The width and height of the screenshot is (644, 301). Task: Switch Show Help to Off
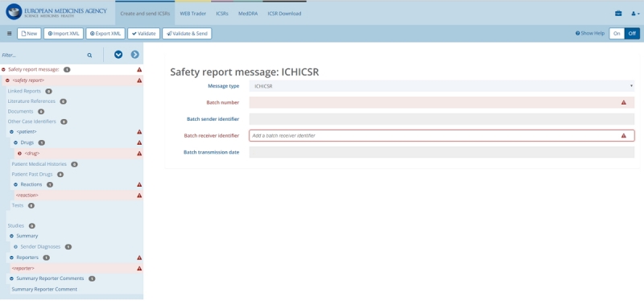point(632,34)
